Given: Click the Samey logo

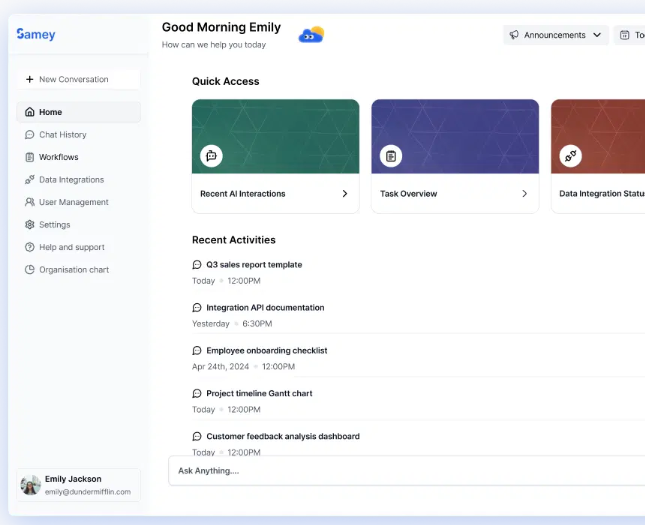Looking at the screenshot, I should coord(36,34).
